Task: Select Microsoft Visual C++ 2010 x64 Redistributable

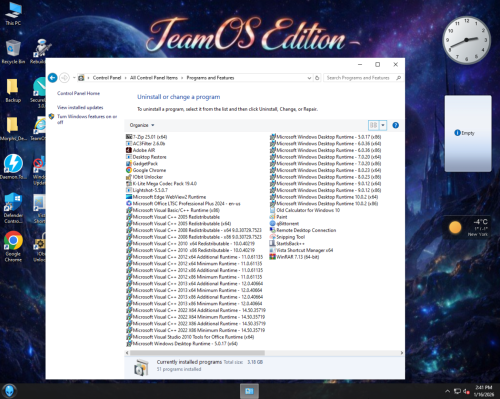Action: (190, 243)
